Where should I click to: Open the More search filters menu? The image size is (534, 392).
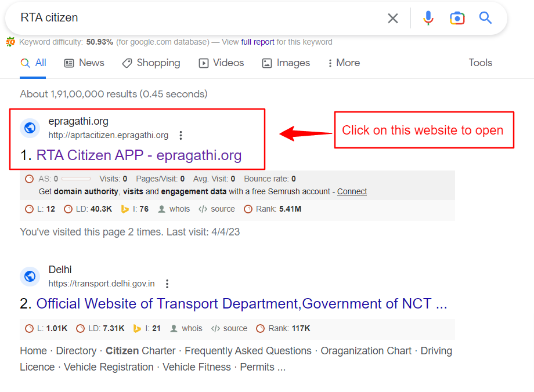(343, 63)
